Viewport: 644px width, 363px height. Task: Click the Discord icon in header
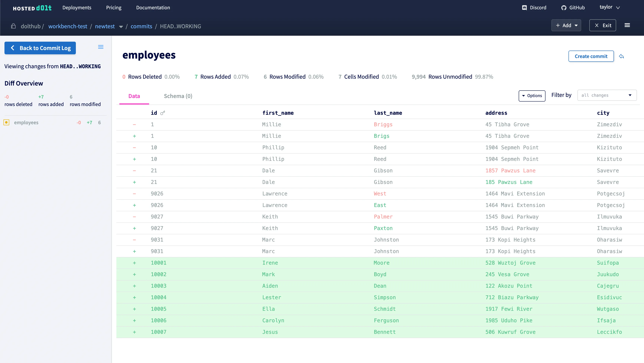524,8
